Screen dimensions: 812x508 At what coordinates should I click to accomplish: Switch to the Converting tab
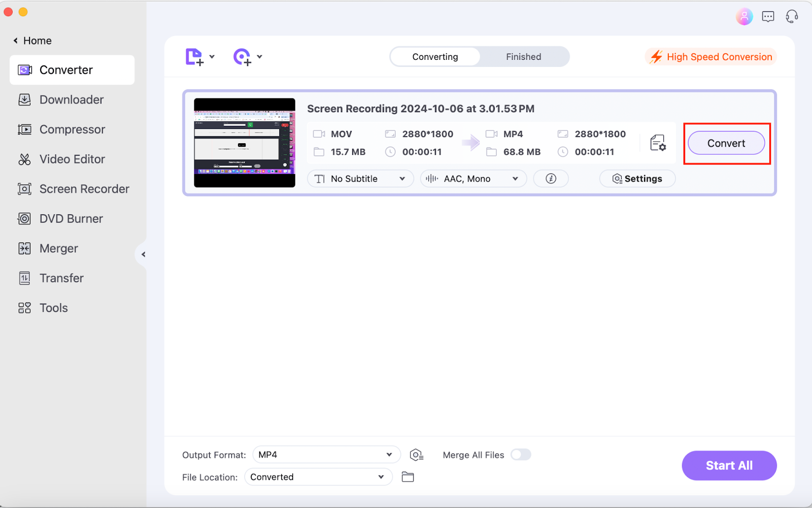point(435,57)
